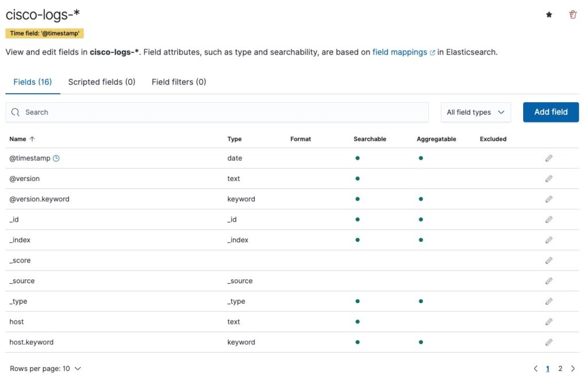Edit the host.keyword field pencil icon
This screenshot has height=386, width=588.
click(x=548, y=342)
